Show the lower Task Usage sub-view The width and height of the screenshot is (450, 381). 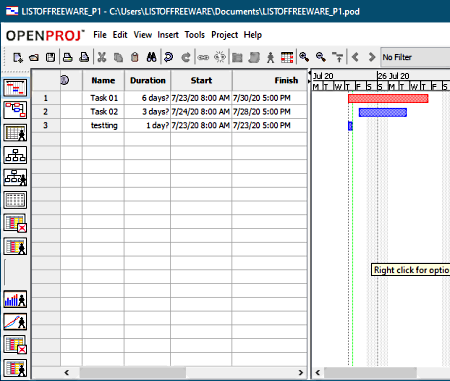[15, 345]
